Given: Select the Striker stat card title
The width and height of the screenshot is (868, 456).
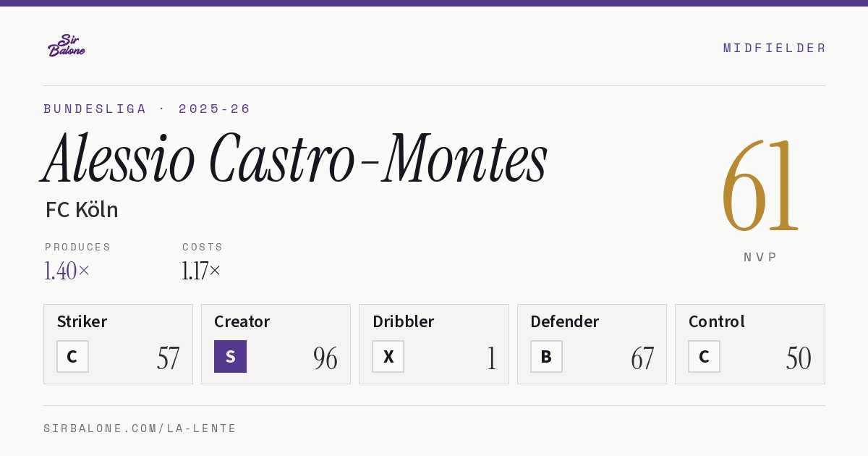Looking at the screenshot, I should point(82,321).
